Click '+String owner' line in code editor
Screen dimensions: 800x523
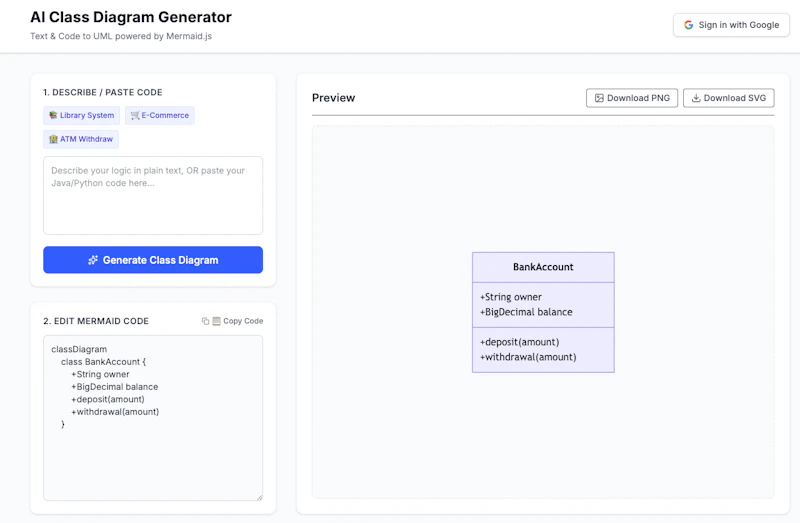pyautogui.click(x=100, y=374)
